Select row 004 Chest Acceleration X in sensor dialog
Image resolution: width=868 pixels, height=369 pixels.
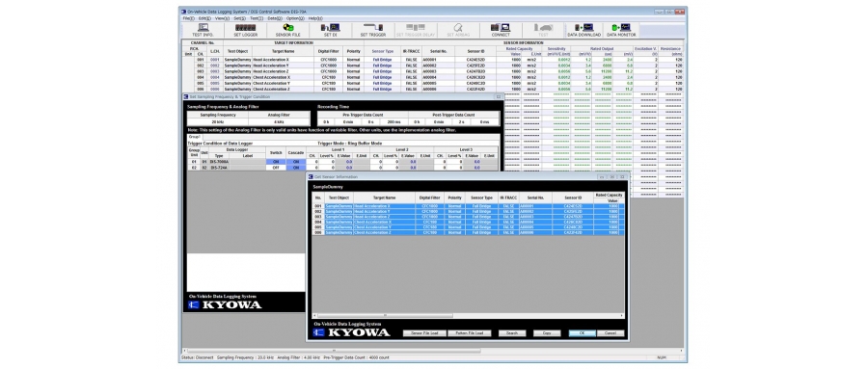pyautogui.click(x=468, y=222)
